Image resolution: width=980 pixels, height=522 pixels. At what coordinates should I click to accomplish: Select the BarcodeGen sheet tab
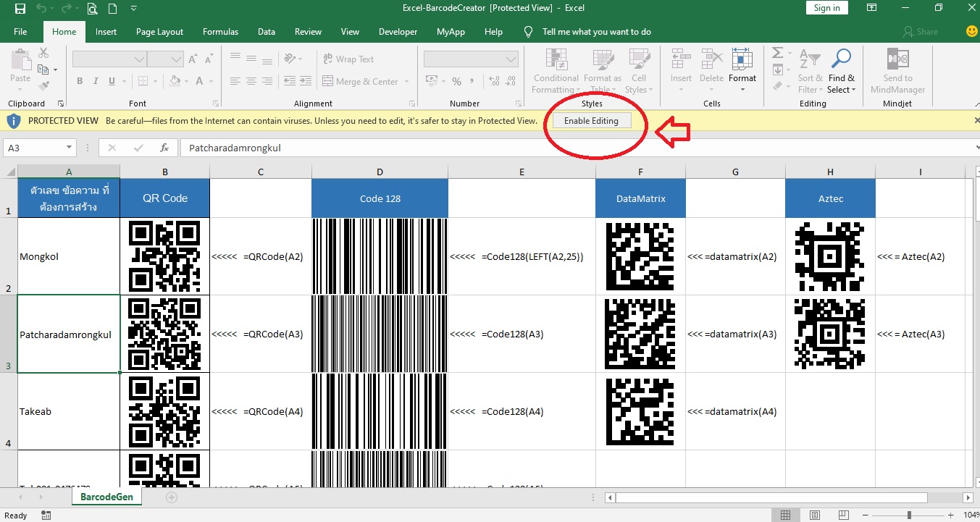106,497
